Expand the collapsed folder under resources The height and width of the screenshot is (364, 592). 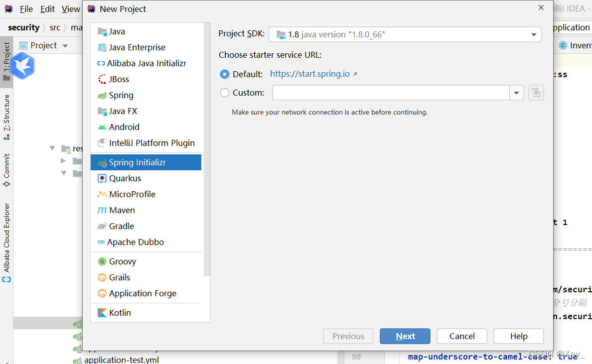[63, 161]
